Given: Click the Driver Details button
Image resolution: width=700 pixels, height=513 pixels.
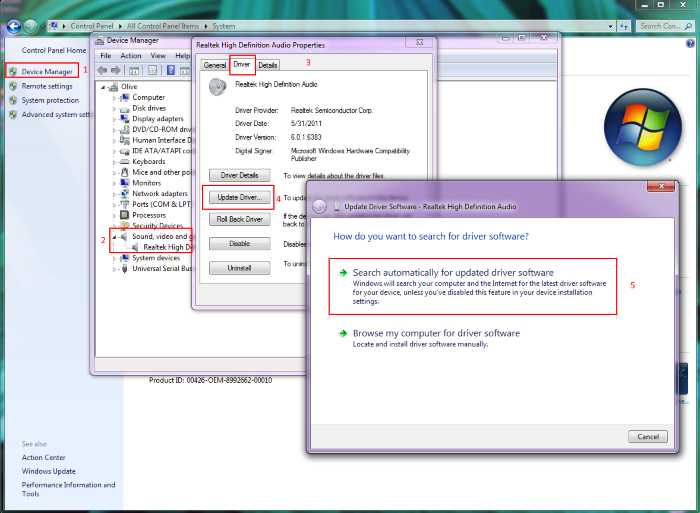Looking at the screenshot, I should tap(239, 175).
